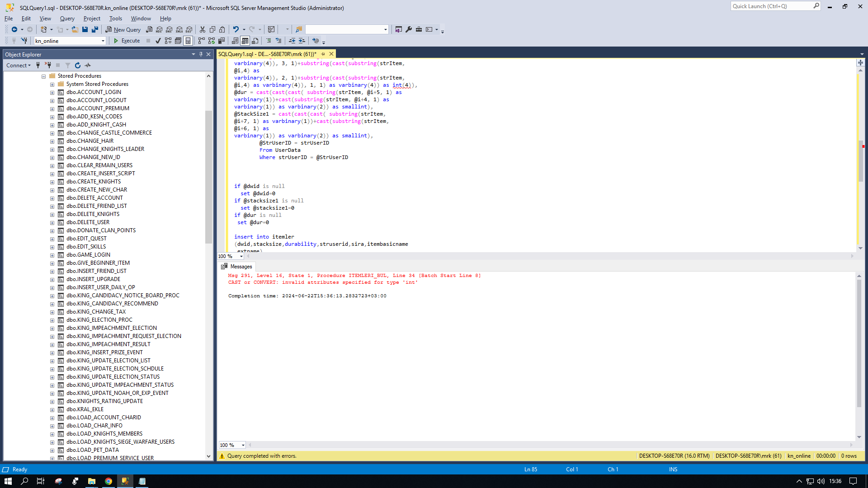Open the Window menu
Viewport: 868px width, 488px height.
coord(141,19)
